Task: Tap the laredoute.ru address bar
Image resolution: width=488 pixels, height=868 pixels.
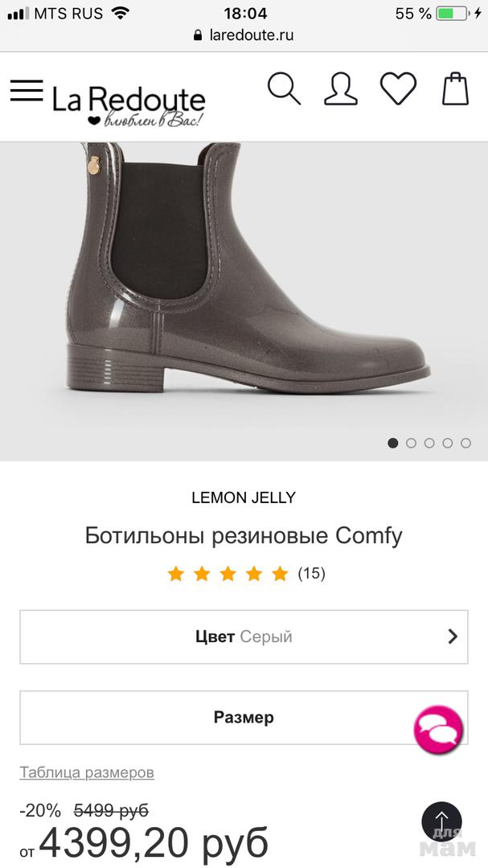Action: click(x=244, y=35)
